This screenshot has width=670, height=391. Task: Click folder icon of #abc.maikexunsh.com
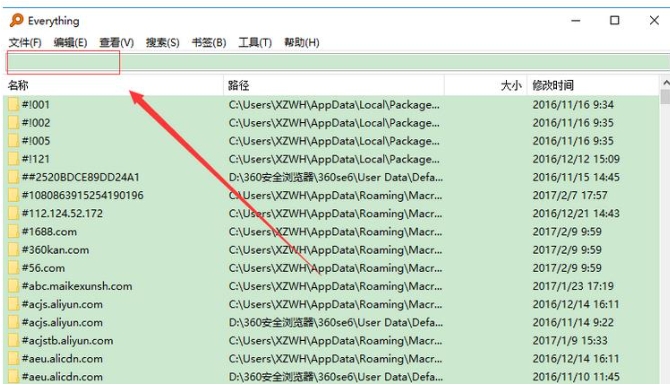13,286
